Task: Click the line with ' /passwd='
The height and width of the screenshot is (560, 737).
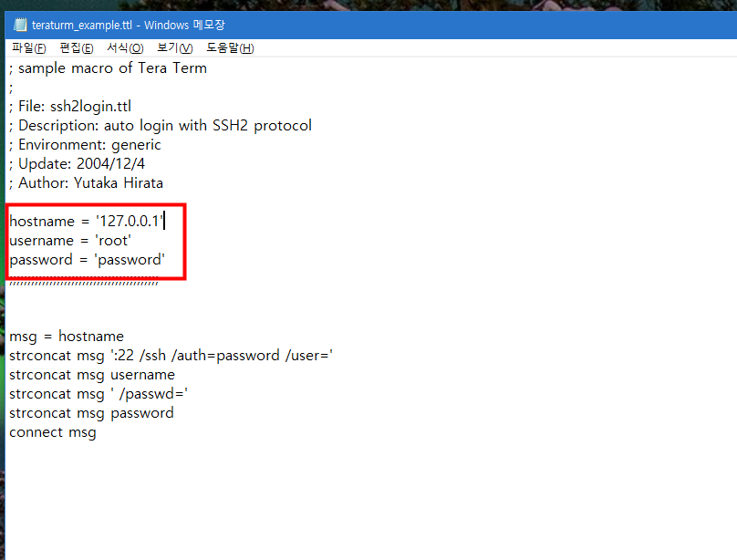Action: [x=99, y=394]
